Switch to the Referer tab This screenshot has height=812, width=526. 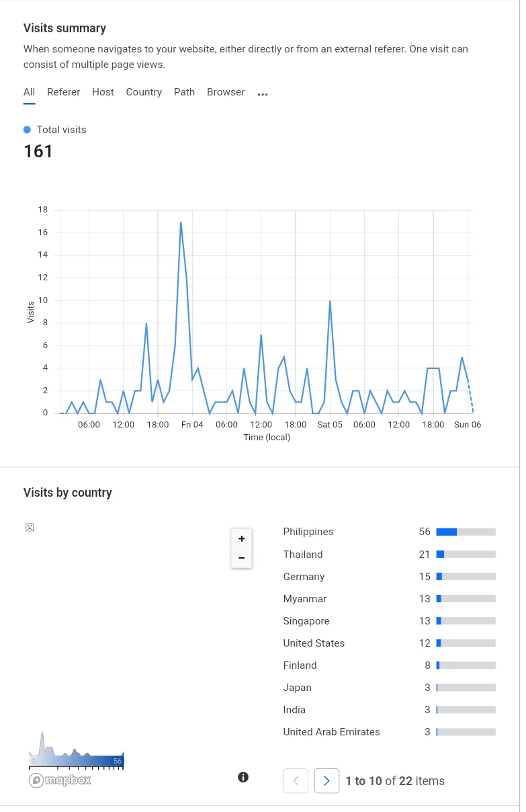coord(63,92)
